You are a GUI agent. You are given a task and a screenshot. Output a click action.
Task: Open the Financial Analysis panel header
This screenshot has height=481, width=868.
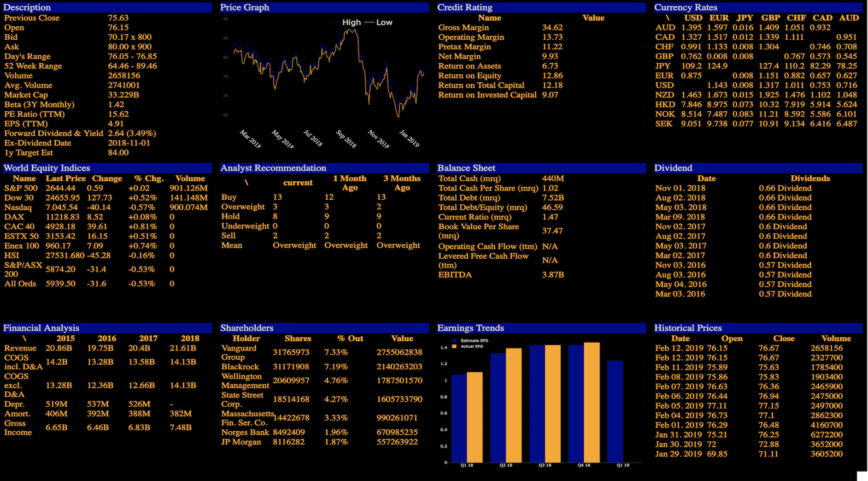107,328
